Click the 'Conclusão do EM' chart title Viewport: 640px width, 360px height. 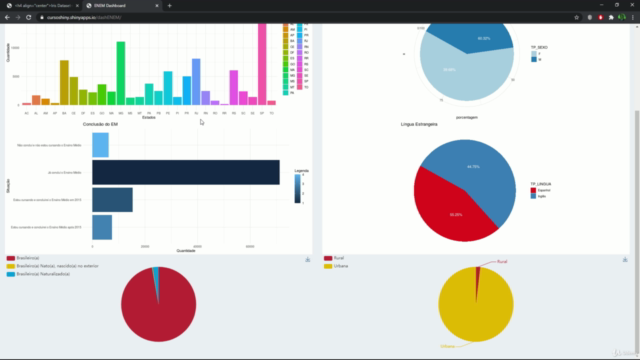(x=100, y=124)
